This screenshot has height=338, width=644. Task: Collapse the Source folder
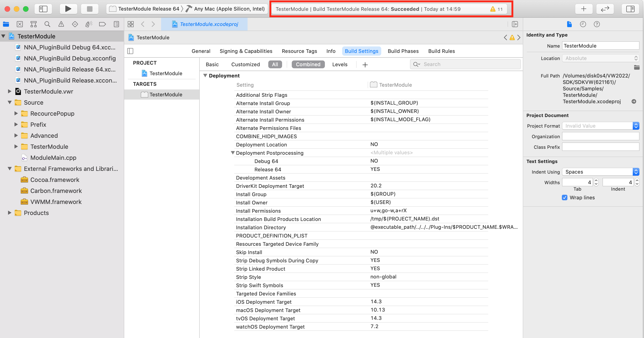9,102
